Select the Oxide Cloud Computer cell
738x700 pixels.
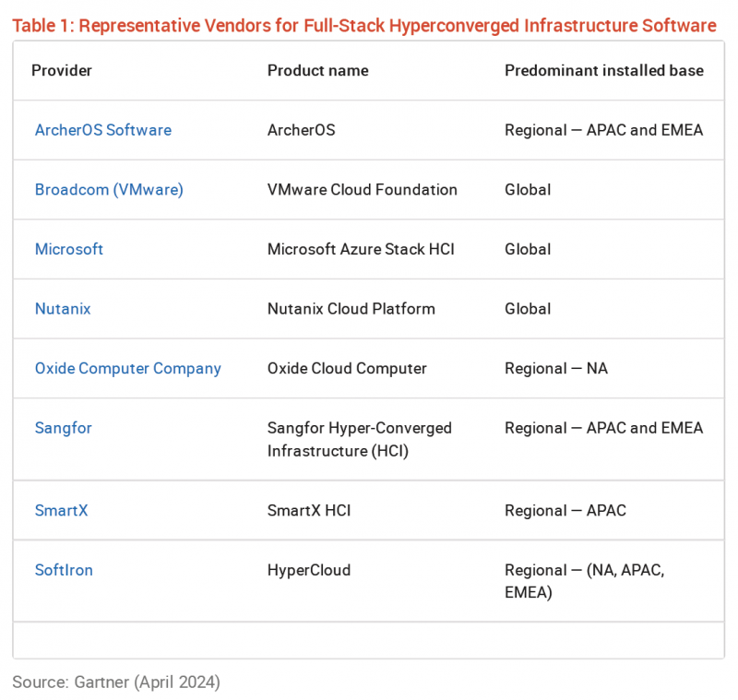(347, 369)
